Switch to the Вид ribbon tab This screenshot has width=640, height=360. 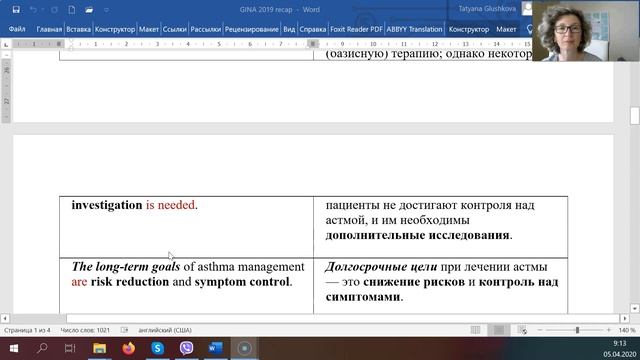coord(289,29)
